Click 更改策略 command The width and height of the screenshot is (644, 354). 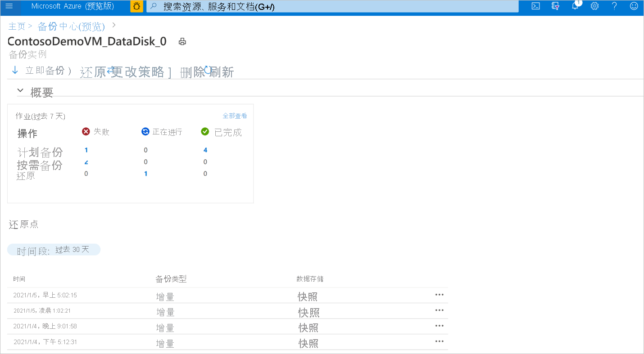point(138,72)
